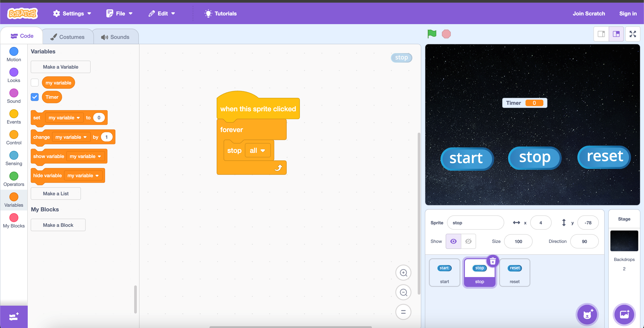This screenshot has height=328, width=644.
Task: Select the Control block category
Action: tap(14, 137)
